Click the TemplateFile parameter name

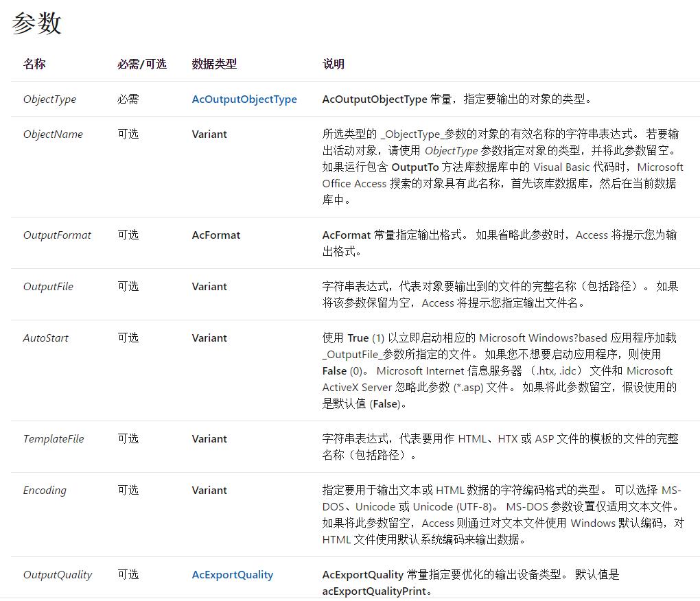[54, 438]
